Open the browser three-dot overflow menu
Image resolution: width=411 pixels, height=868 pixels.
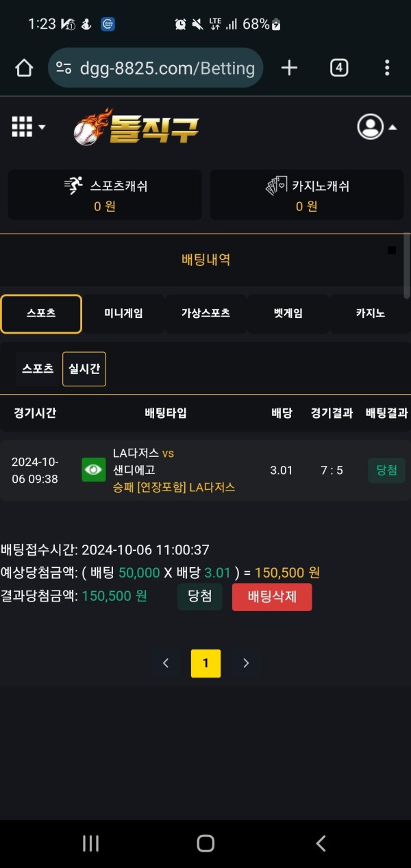coord(387,68)
